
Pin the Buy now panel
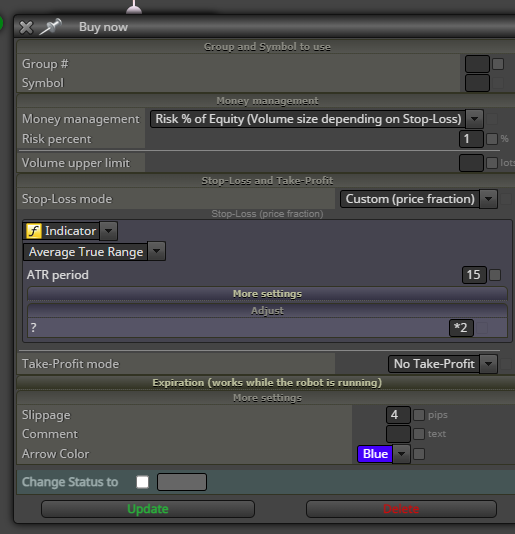[51, 27]
